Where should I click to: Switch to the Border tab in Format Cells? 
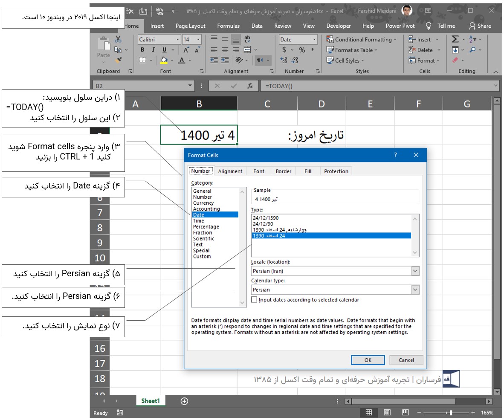284,171
